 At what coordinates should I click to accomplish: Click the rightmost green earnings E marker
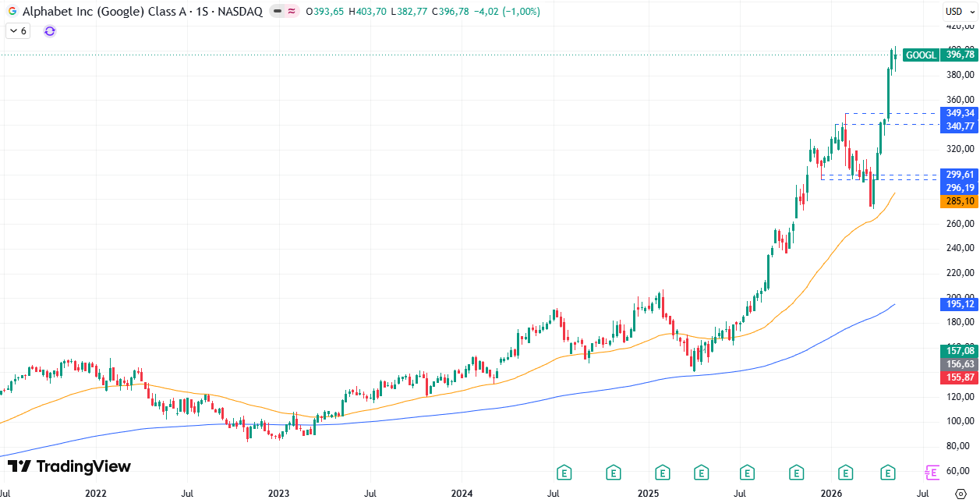tap(887, 472)
